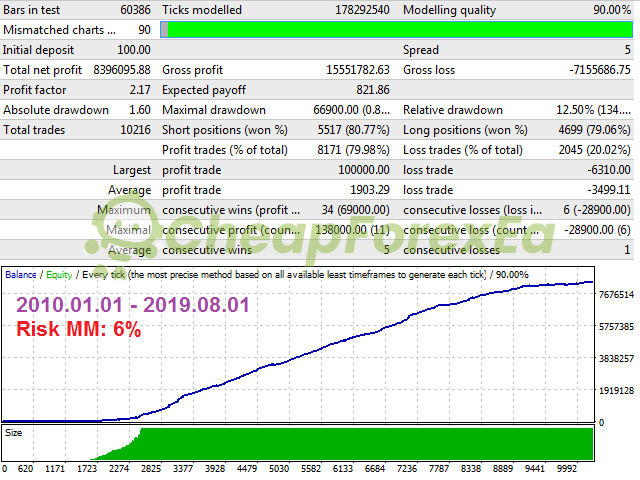Select the value 821.86
This screenshot has height=480, width=640.
click(x=373, y=90)
